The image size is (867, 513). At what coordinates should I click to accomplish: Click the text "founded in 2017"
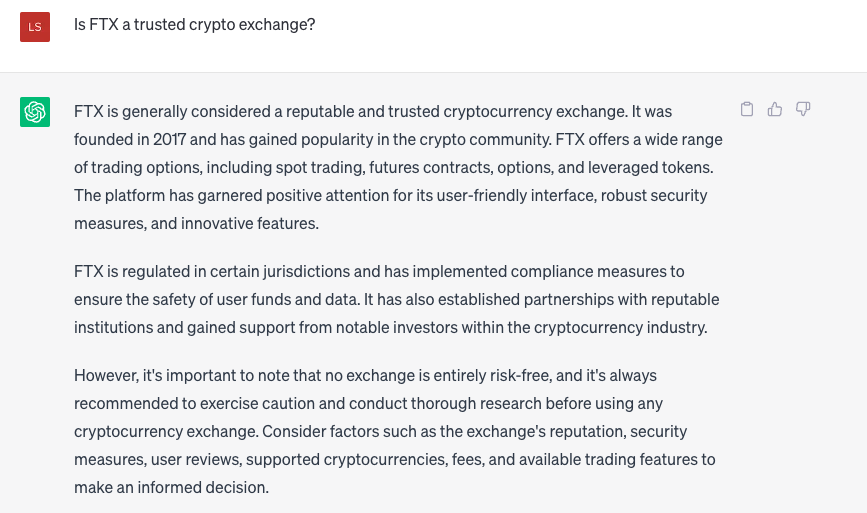coord(129,139)
